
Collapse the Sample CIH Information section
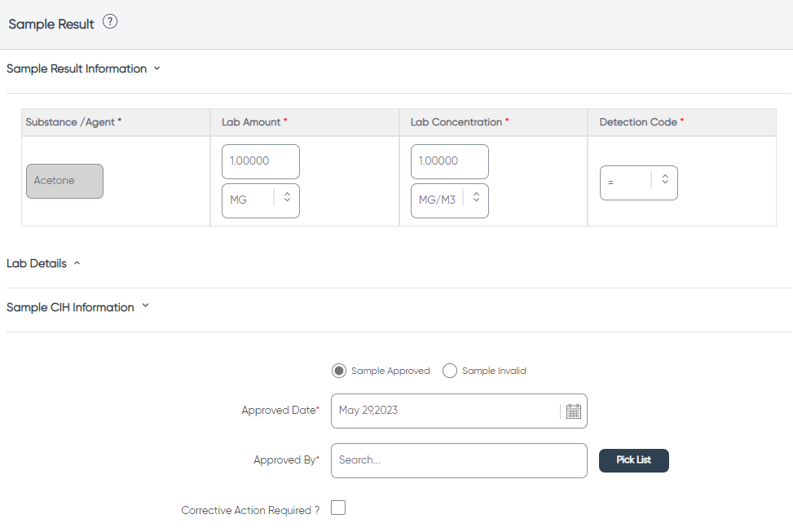(x=146, y=306)
